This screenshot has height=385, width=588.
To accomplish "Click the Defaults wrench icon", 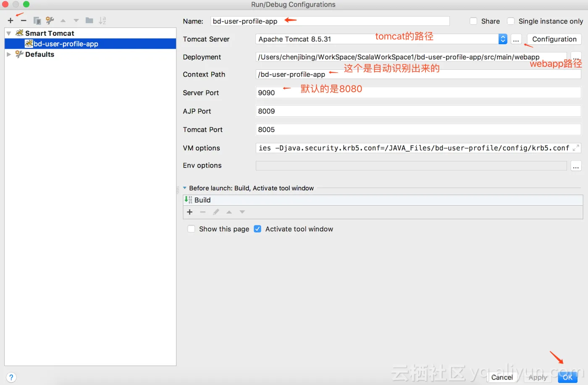I will 19,54.
